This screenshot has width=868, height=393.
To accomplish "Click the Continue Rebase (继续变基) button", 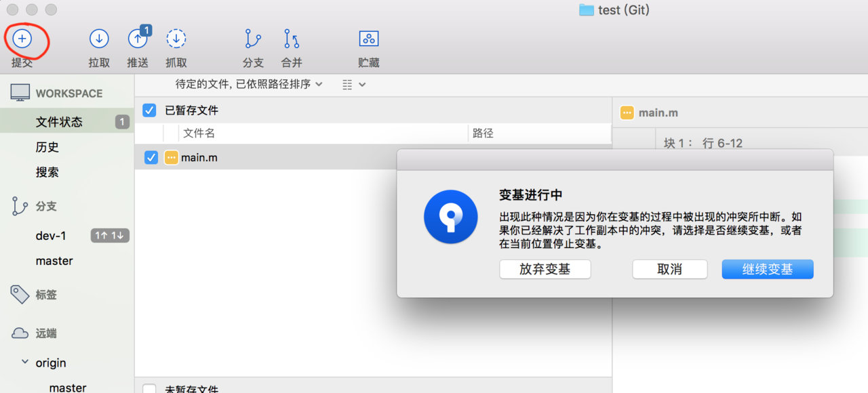I will (x=767, y=269).
